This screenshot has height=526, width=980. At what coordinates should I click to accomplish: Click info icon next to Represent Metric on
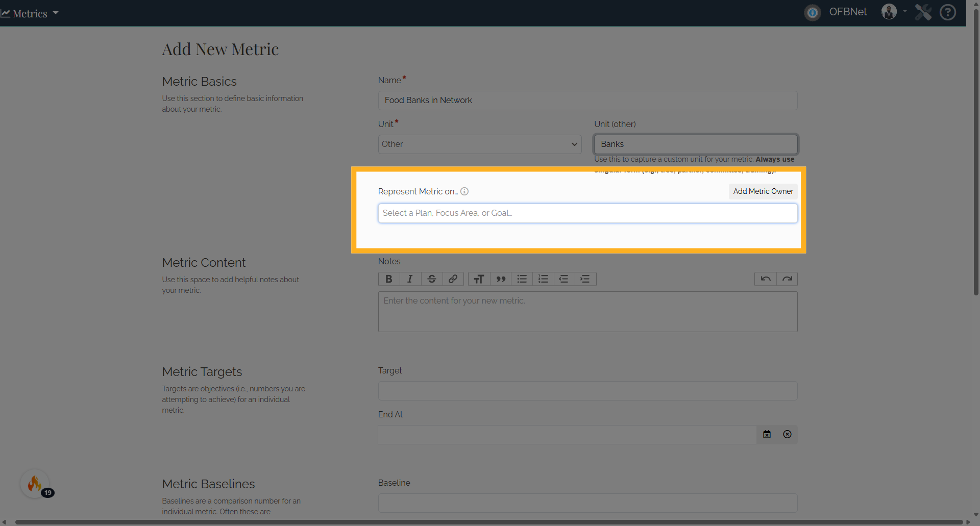pyautogui.click(x=464, y=192)
